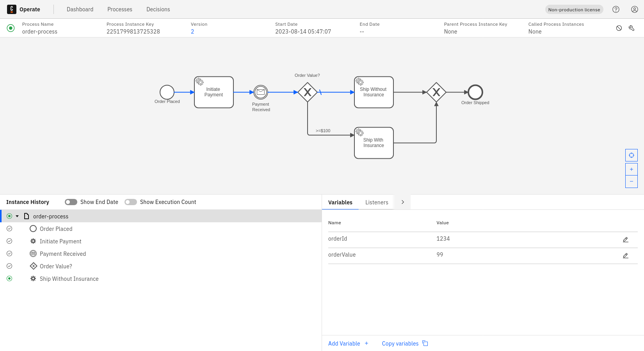Toggle Show End Date switch
The width and height of the screenshot is (644, 351).
(x=71, y=202)
